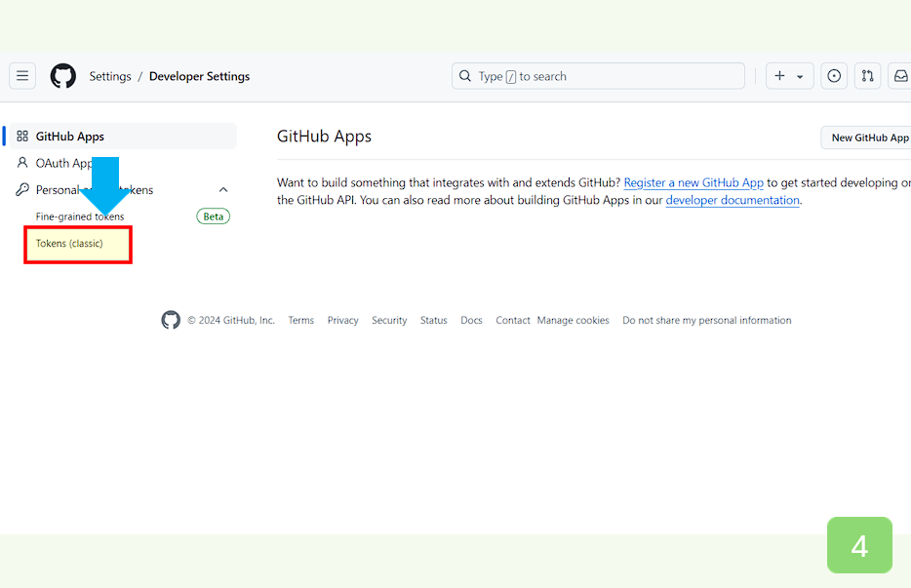Screen dimensions: 911x588
Task: Collapse the Personal access tokens section
Action: tap(223, 189)
